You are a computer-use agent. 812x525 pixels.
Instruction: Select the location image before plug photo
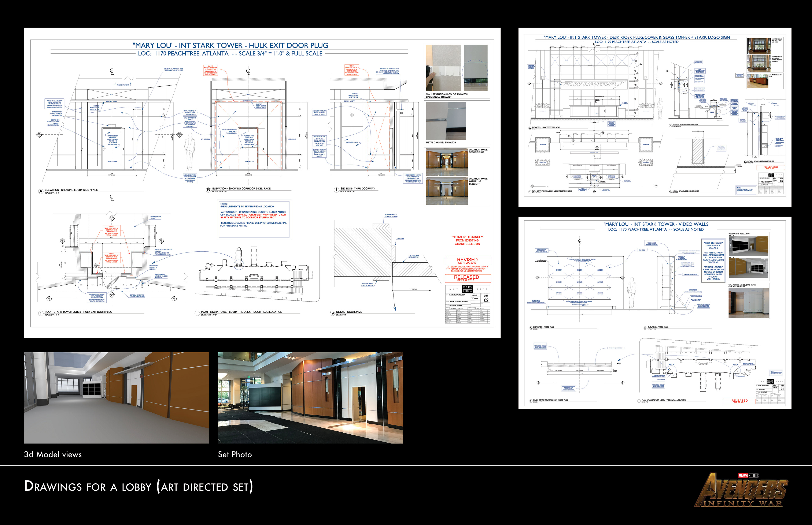click(x=447, y=162)
